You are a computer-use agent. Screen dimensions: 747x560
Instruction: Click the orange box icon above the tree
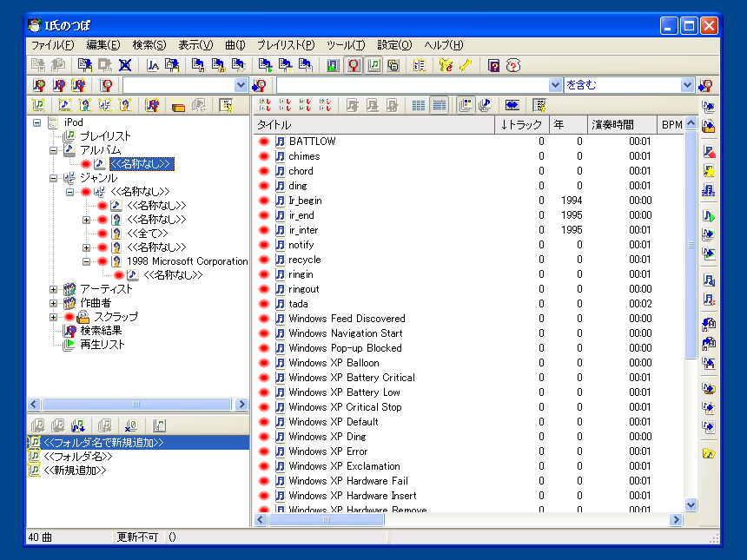(178, 105)
